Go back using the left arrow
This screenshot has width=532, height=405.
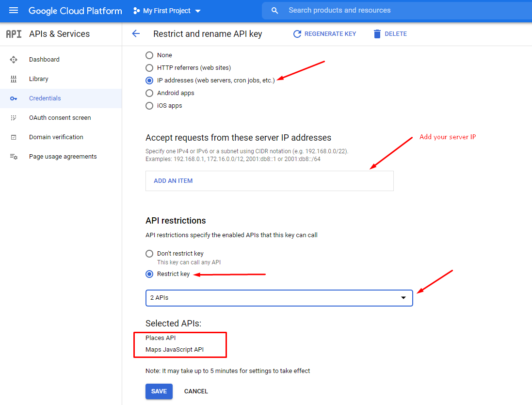[x=136, y=33]
